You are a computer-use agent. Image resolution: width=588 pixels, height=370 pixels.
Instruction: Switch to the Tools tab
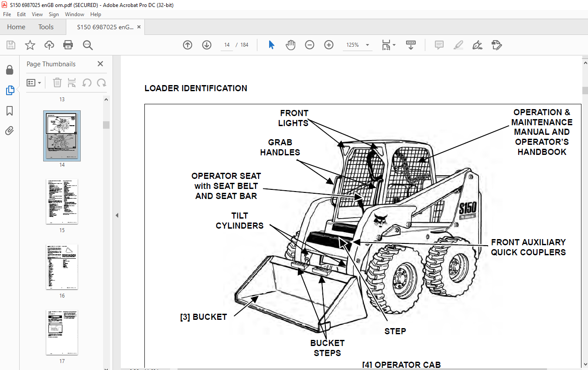pyautogui.click(x=46, y=27)
